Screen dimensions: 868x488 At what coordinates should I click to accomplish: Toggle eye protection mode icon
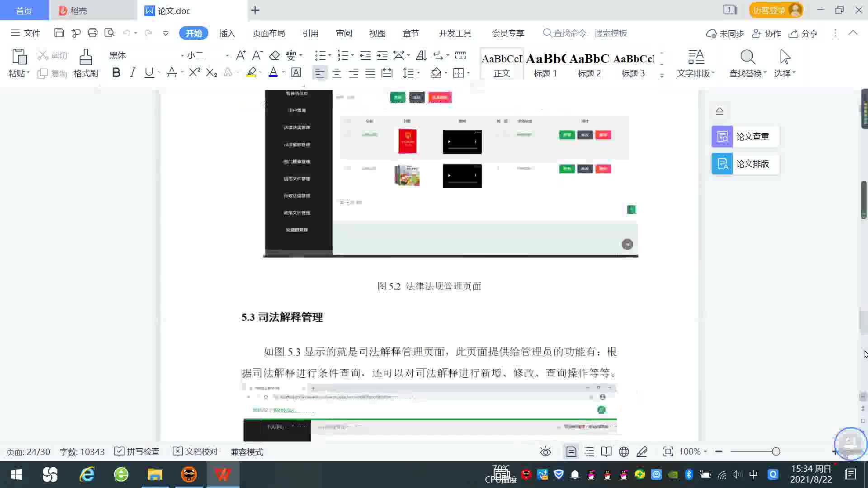click(x=546, y=451)
